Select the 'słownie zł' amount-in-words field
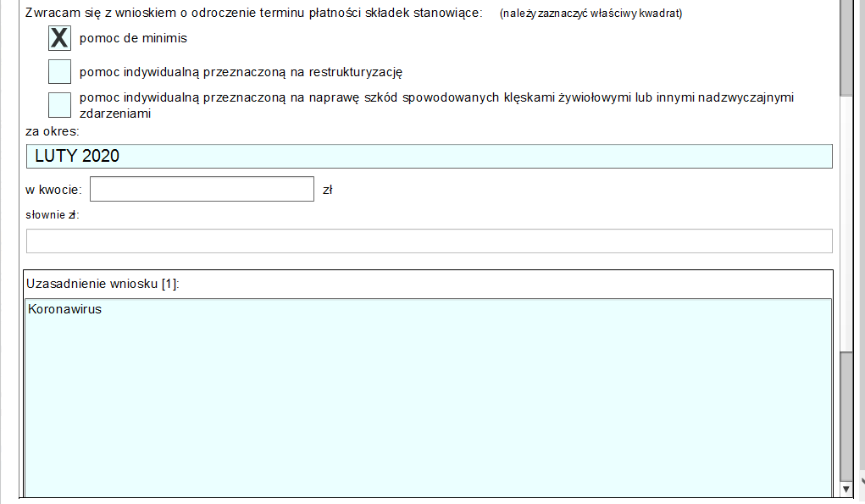Screen dimensions: 865x504 coord(429,241)
